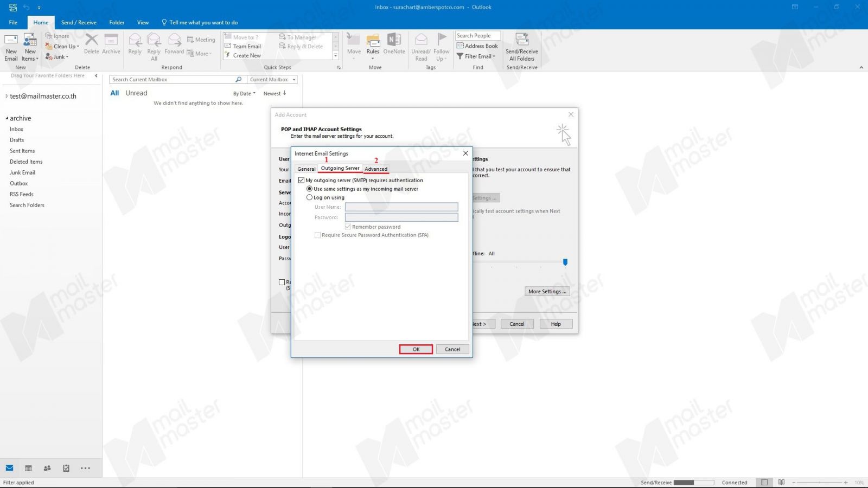Collapse the archive folder tree
The height and width of the screenshot is (488, 868).
click(x=7, y=118)
